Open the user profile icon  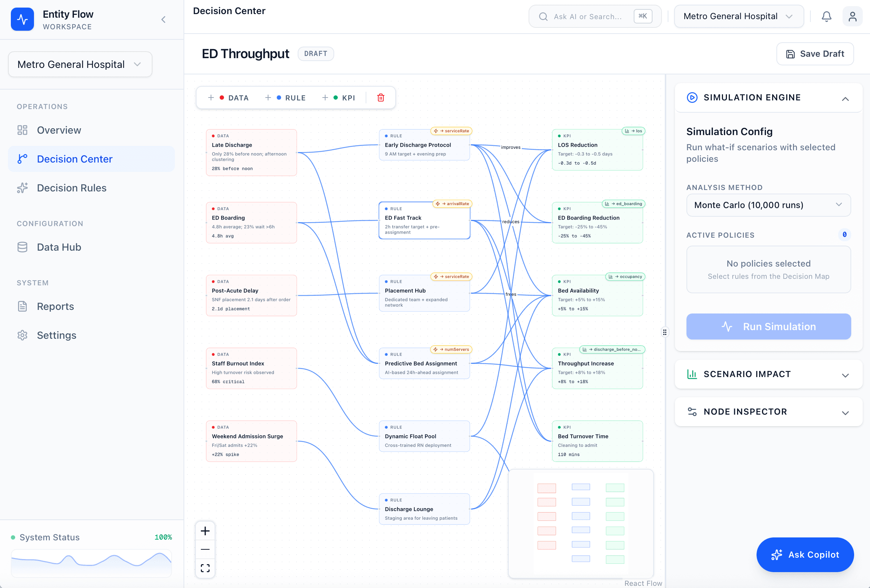point(852,16)
